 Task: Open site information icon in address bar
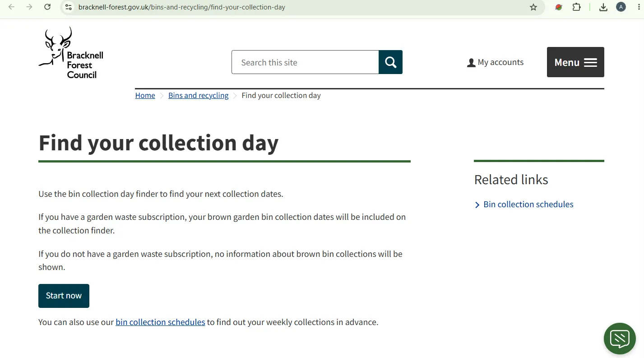tap(68, 7)
